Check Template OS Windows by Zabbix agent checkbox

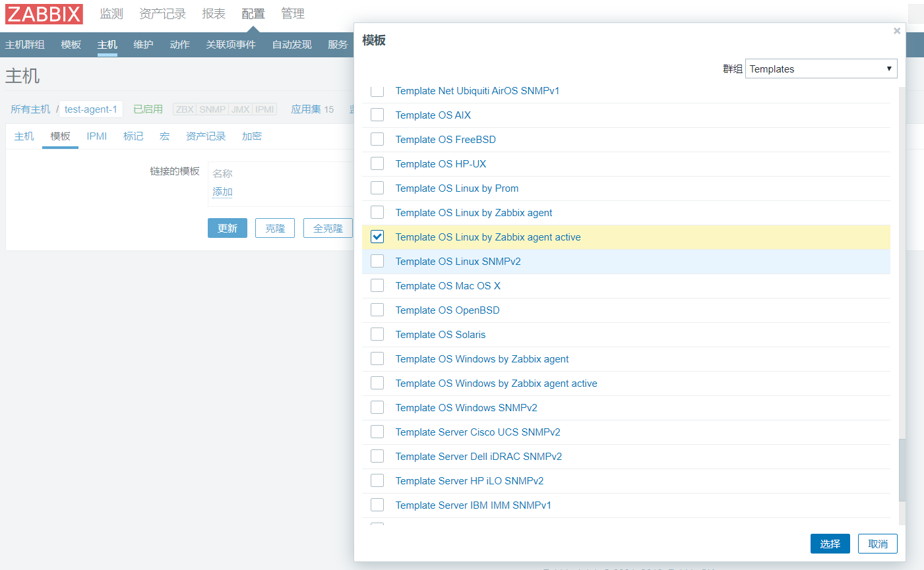point(377,358)
